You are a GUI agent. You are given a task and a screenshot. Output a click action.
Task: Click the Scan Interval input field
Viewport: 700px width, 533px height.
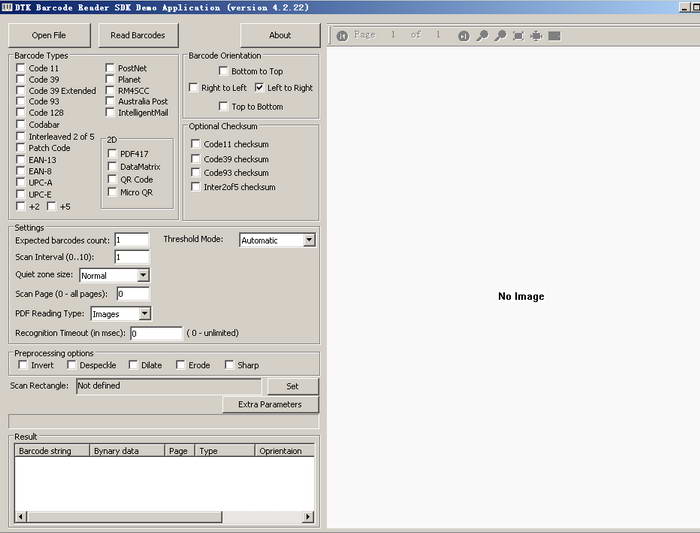tap(132, 257)
